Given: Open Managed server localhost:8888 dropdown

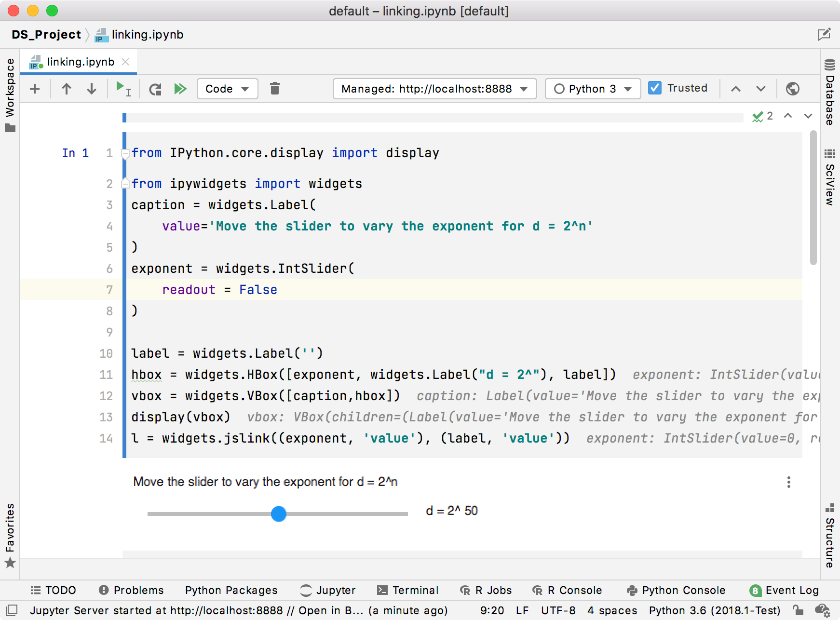Looking at the screenshot, I should click(434, 89).
